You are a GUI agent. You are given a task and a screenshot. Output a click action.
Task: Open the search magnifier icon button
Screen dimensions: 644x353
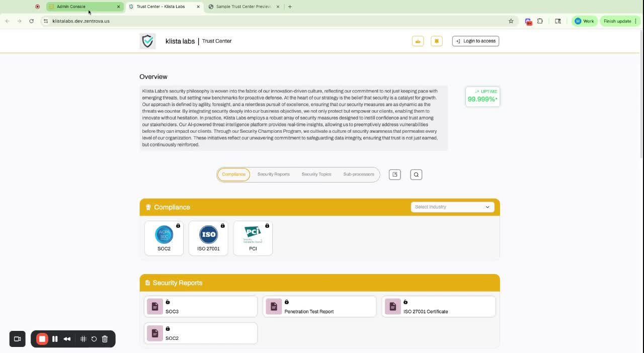416,174
